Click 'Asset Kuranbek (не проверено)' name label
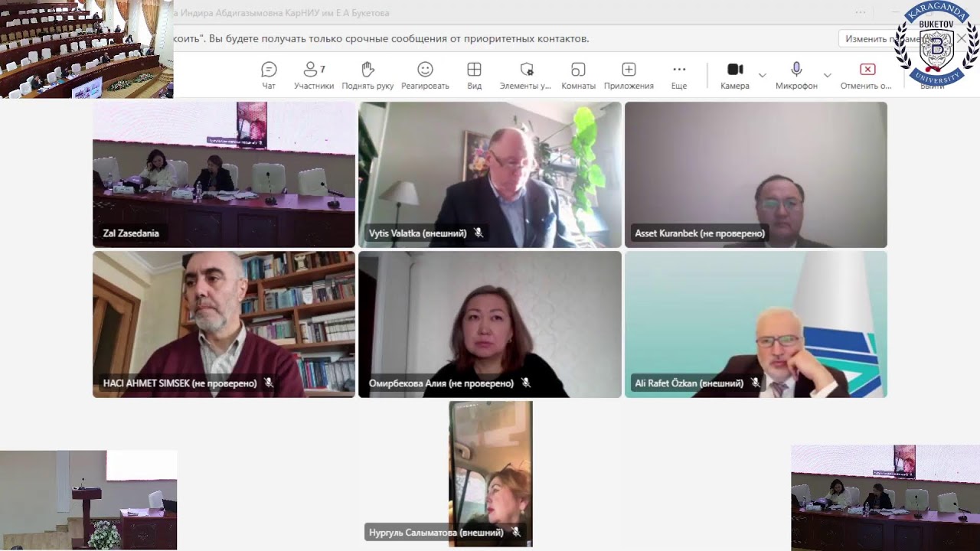Screen dimensions: 980x551 pos(700,233)
